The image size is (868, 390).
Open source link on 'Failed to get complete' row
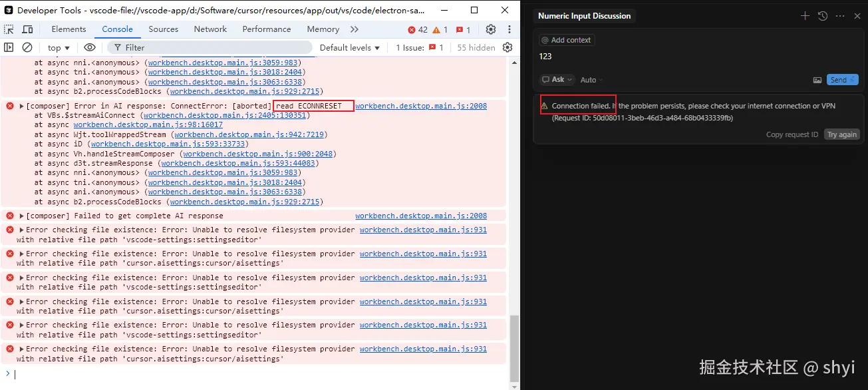421,216
